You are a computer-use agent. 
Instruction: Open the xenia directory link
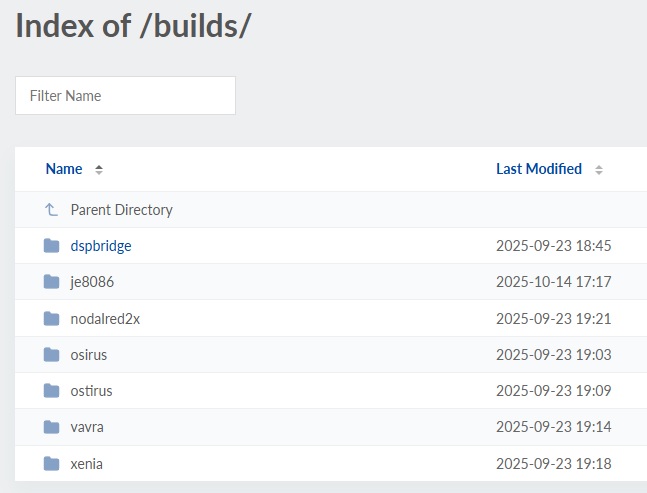pos(87,464)
